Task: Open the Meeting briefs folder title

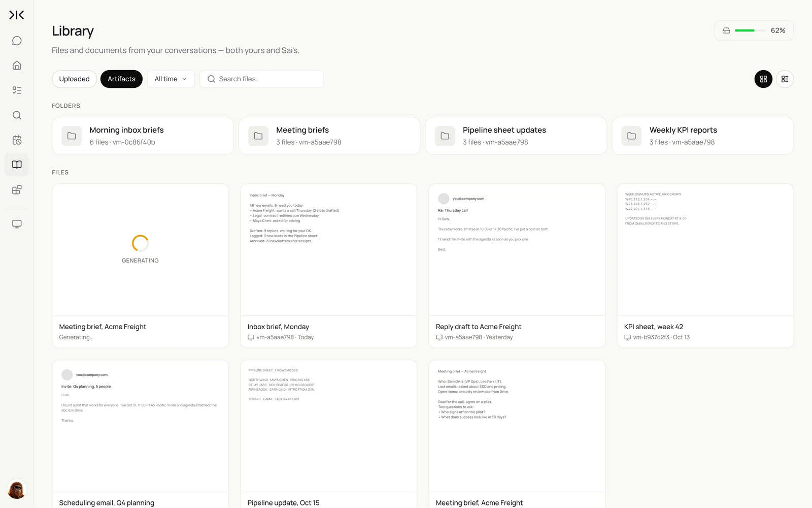Action: 302,130
